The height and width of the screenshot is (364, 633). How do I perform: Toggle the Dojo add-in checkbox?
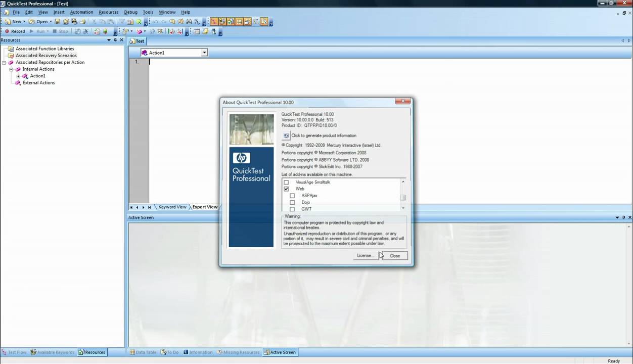[x=292, y=202]
